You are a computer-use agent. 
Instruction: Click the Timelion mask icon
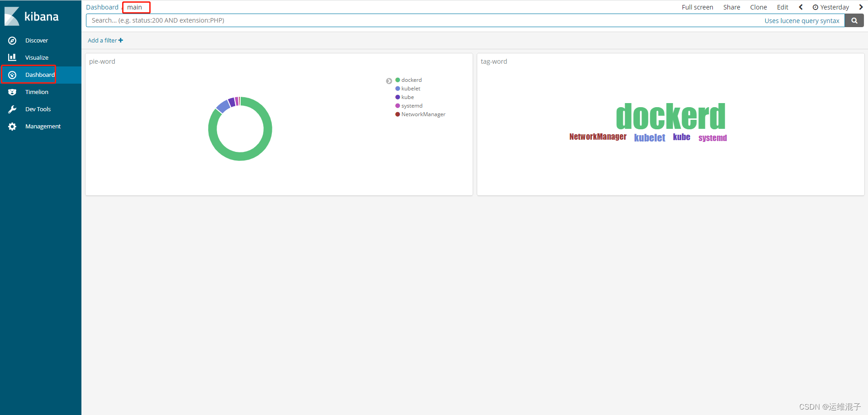click(12, 92)
